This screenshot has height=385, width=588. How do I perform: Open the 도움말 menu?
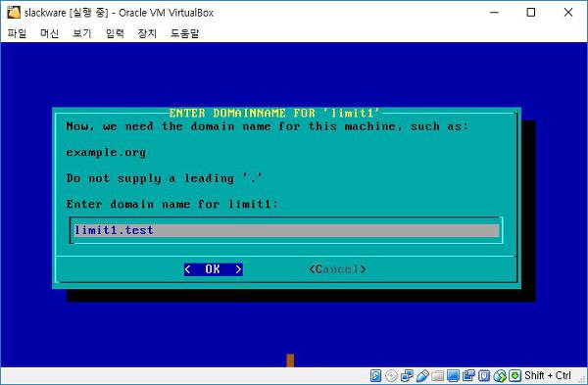[184, 33]
